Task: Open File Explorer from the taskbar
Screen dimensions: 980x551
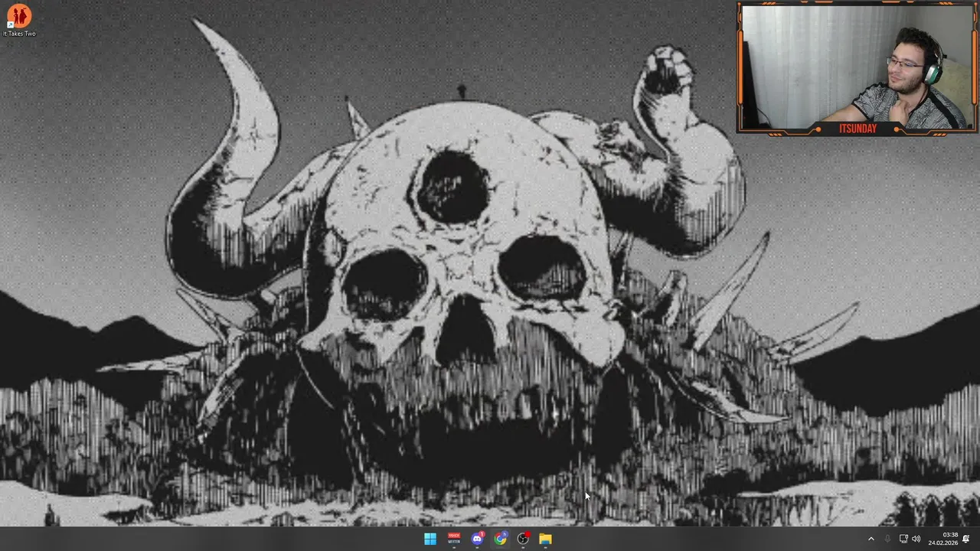Action: coord(545,539)
